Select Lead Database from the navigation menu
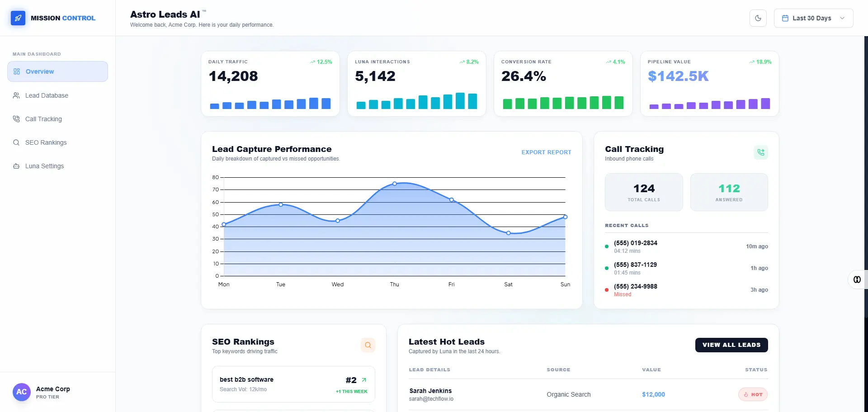Screen dimensions: 868x412 [x=47, y=95]
